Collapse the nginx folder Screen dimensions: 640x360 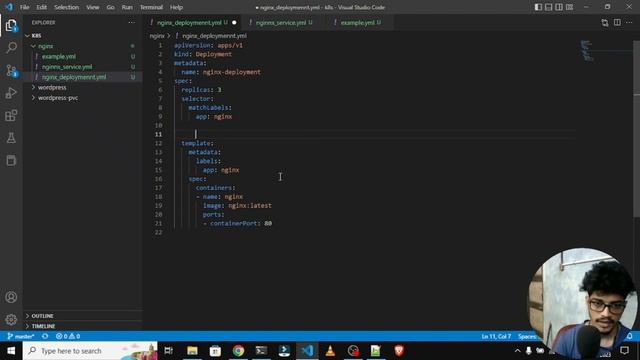coord(33,46)
